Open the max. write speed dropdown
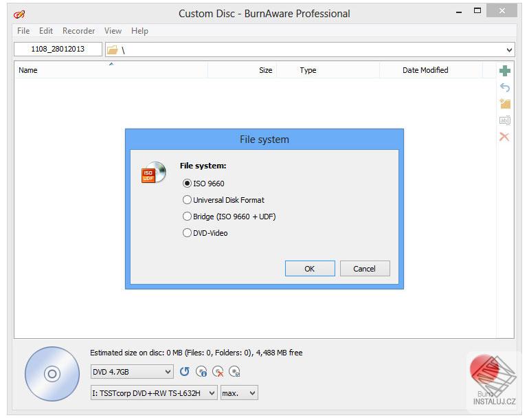This screenshot has width=529, height=420. point(239,393)
